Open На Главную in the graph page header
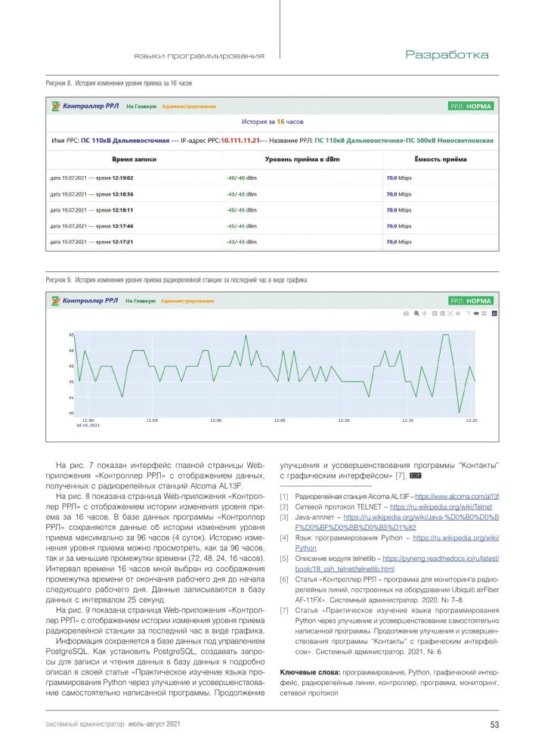The width and height of the screenshot is (535, 756). click(x=141, y=301)
